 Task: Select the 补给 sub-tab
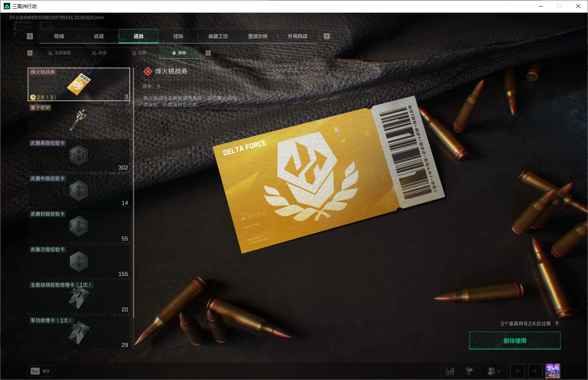coord(99,53)
